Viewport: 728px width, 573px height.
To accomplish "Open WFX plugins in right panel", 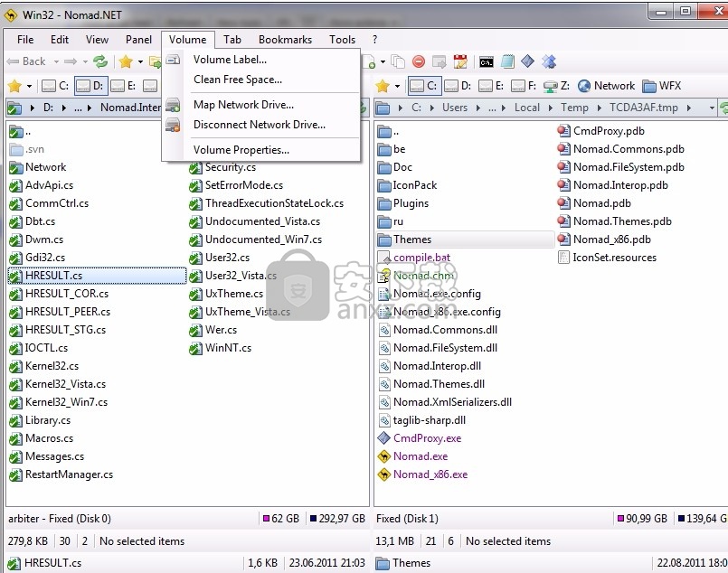I will coord(662,86).
